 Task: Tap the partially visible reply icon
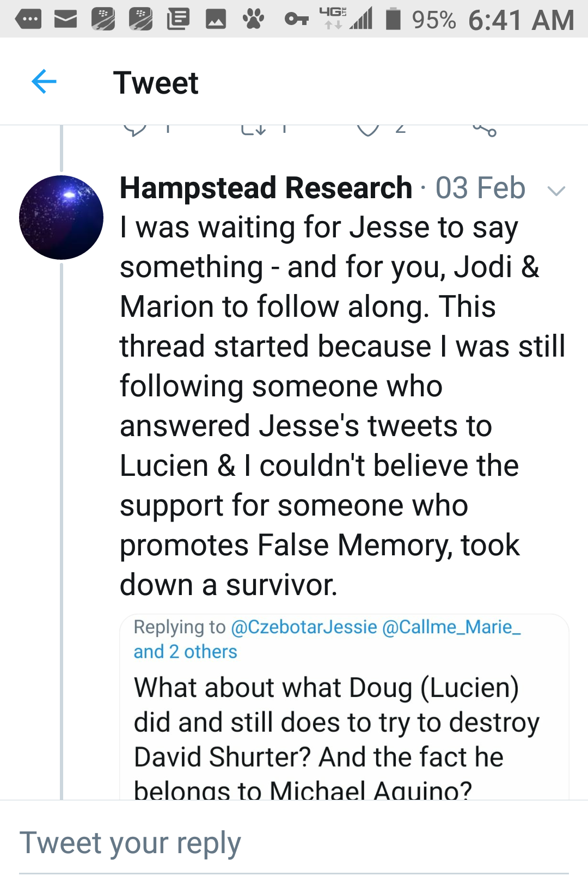136,130
